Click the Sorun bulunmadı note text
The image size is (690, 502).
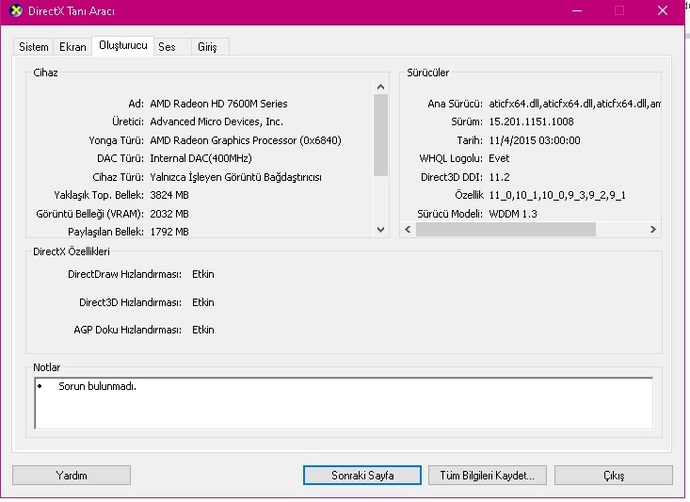pos(97,386)
